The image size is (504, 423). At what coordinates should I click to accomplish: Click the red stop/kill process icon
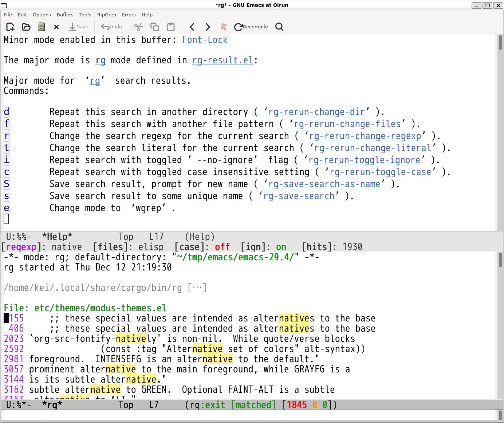tap(224, 27)
